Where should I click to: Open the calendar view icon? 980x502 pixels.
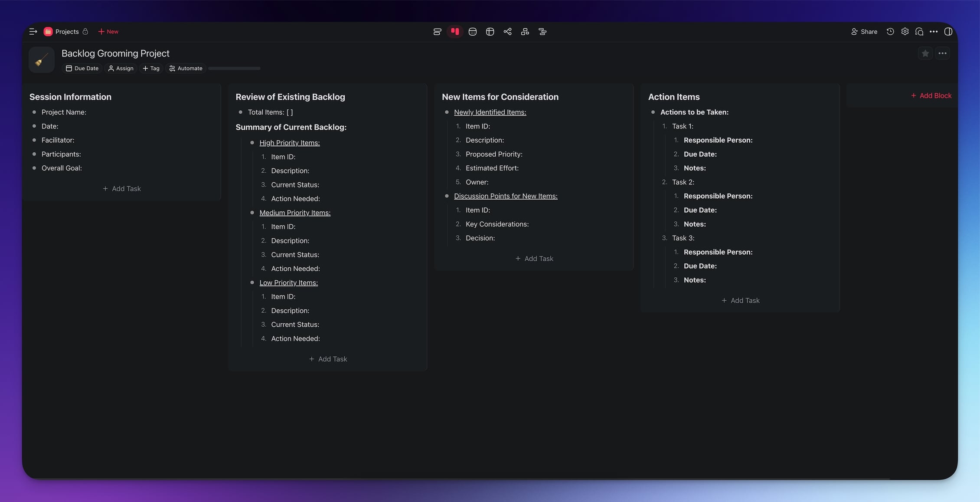[473, 32]
